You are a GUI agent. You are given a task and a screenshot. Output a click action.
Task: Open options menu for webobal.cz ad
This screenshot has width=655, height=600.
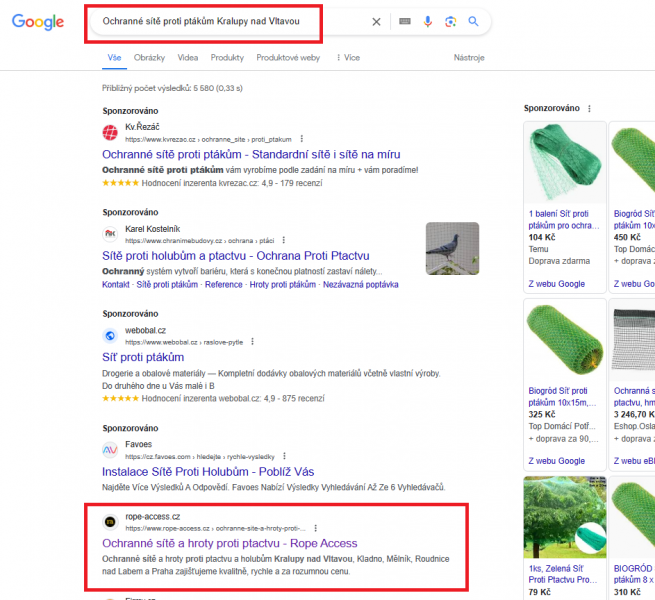coord(252,342)
